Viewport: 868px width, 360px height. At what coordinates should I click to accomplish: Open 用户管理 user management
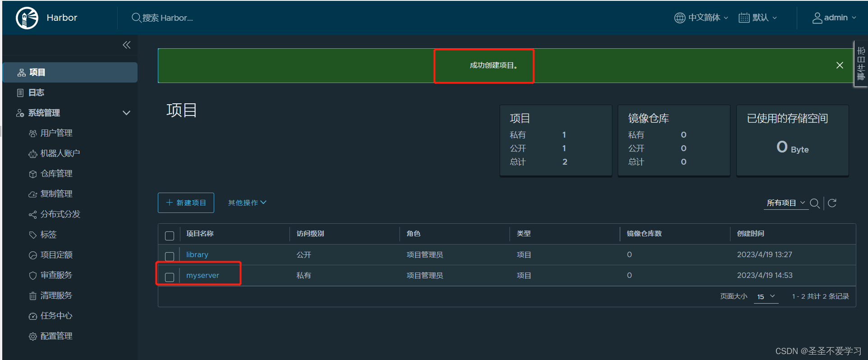(56, 133)
